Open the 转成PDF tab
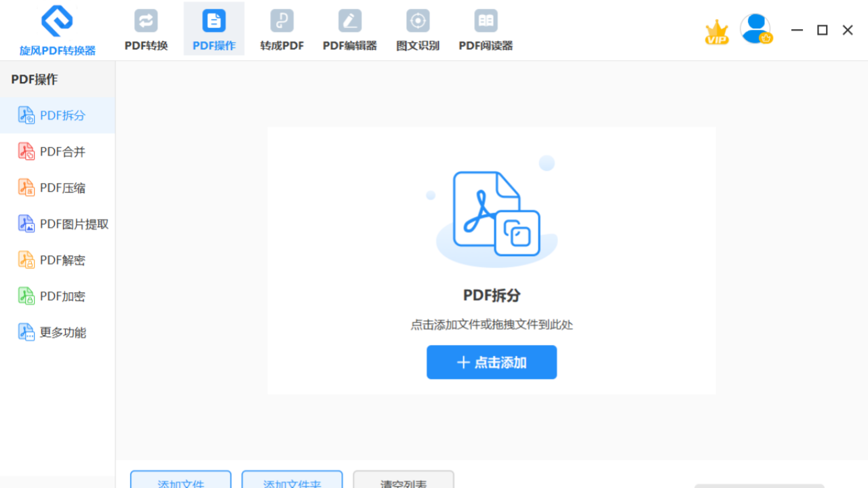Image resolution: width=868 pixels, height=488 pixels. point(281,28)
